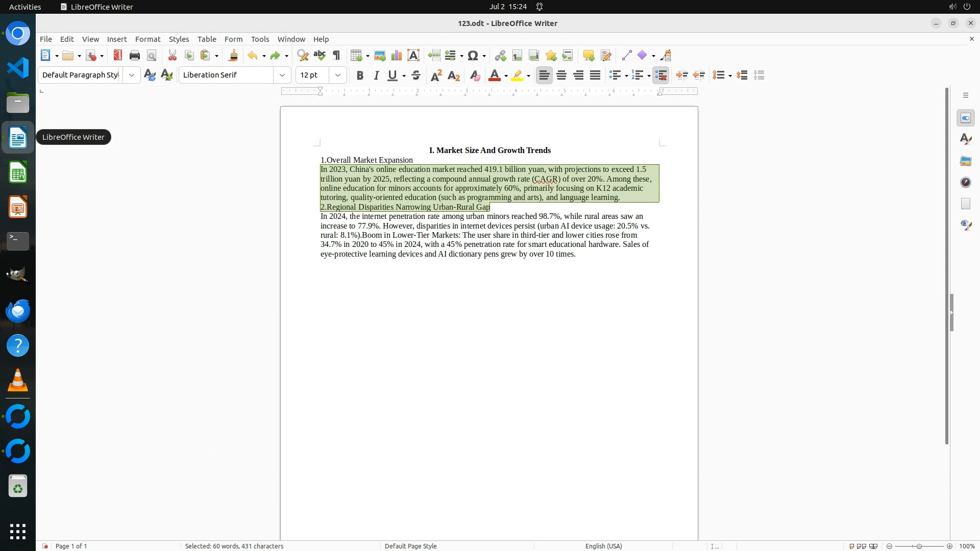Open sidebar Styles panel icon

click(x=965, y=139)
